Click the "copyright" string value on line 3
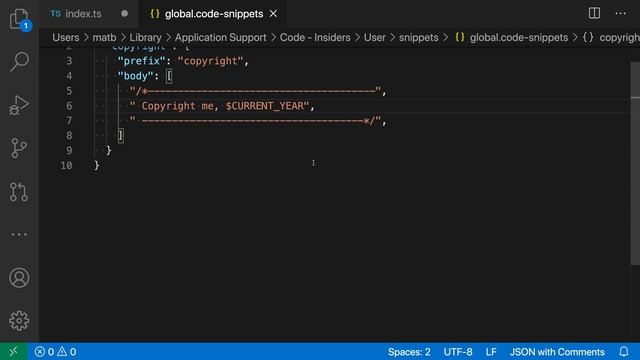This screenshot has height=360, width=640. pyautogui.click(x=211, y=61)
